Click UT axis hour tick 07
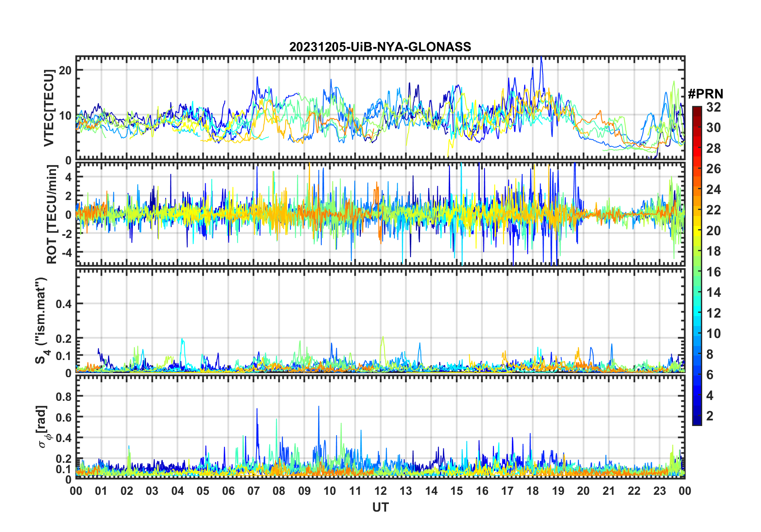The width and height of the screenshot is (761, 532). coord(254,491)
